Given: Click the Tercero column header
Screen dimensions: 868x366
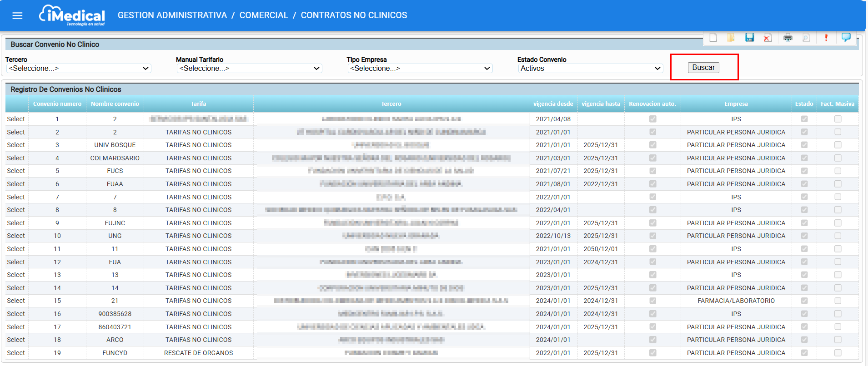Looking at the screenshot, I should 391,104.
